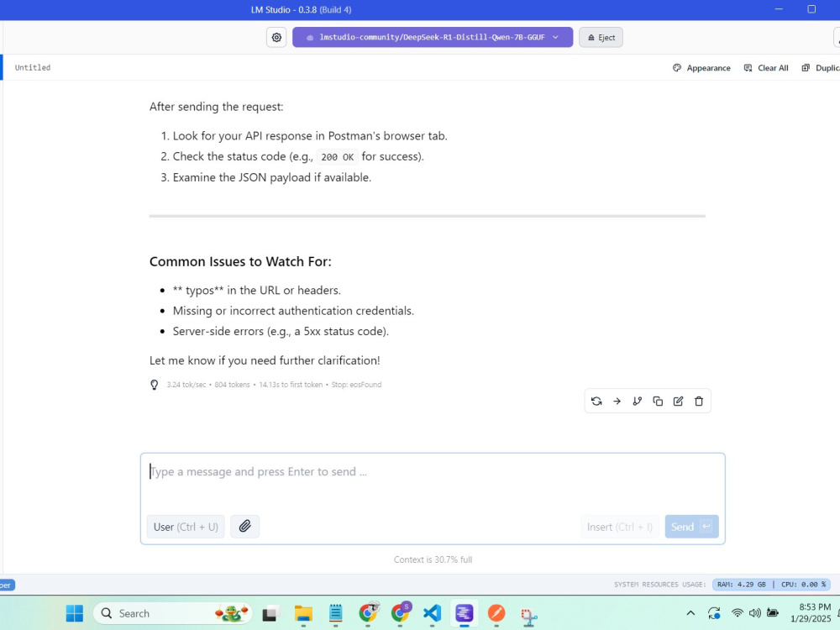Open the Windows Start menu

75,613
